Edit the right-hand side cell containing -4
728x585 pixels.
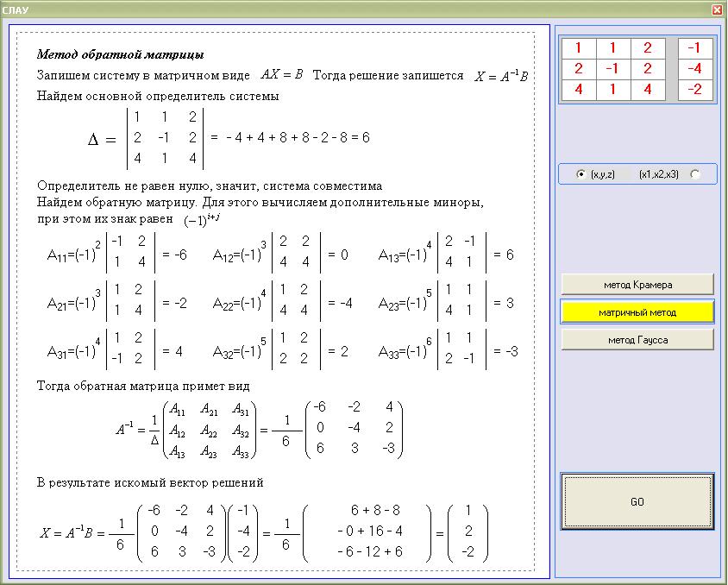click(695, 69)
